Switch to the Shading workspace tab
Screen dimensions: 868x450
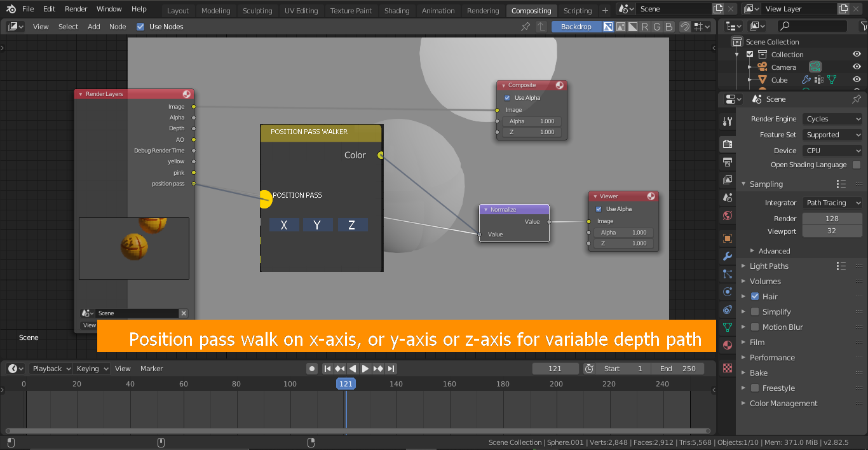[397, 11]
